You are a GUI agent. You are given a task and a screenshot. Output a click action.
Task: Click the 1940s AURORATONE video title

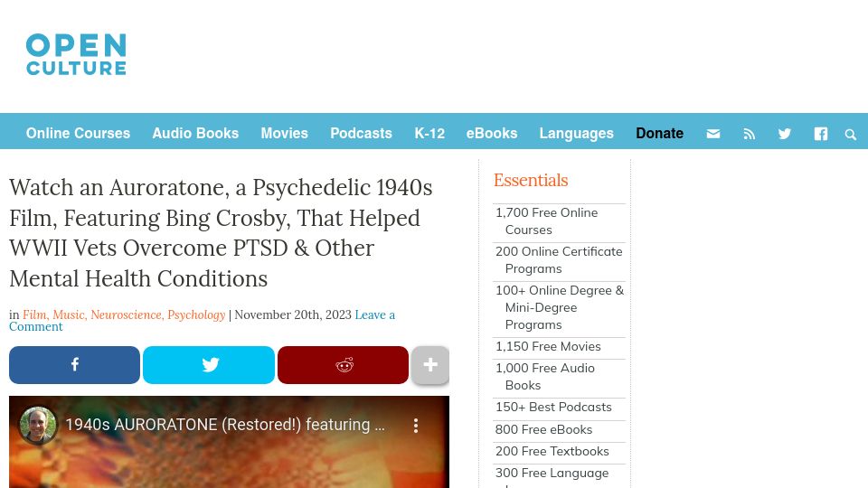coord(225,425)
